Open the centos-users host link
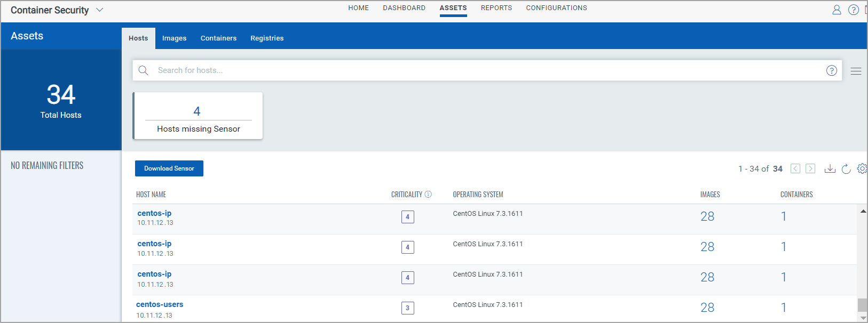Viewport: 868px width, 323px height. tap(160, 304)
